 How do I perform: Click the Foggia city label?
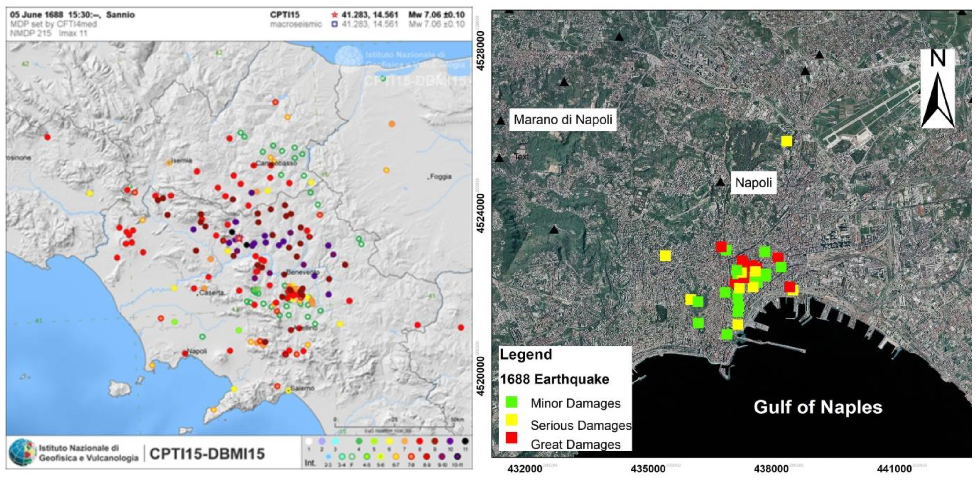point(441,176)
